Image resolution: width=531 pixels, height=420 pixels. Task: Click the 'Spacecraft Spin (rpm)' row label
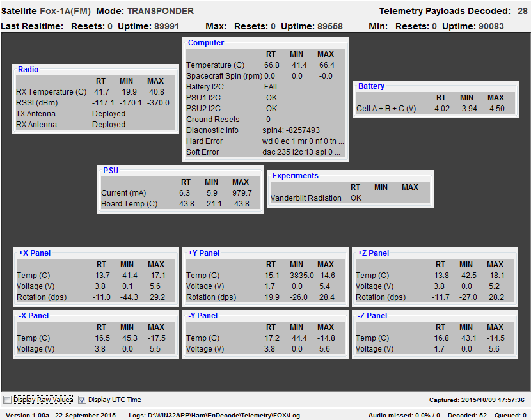point(224,76)
